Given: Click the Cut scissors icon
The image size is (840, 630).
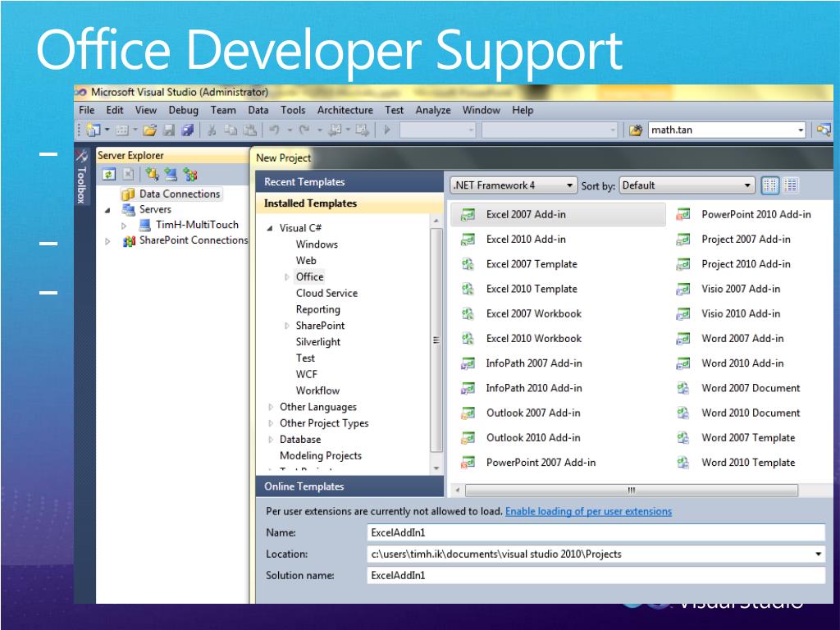Looking at the screenshot, I should [x=212, y=130].
